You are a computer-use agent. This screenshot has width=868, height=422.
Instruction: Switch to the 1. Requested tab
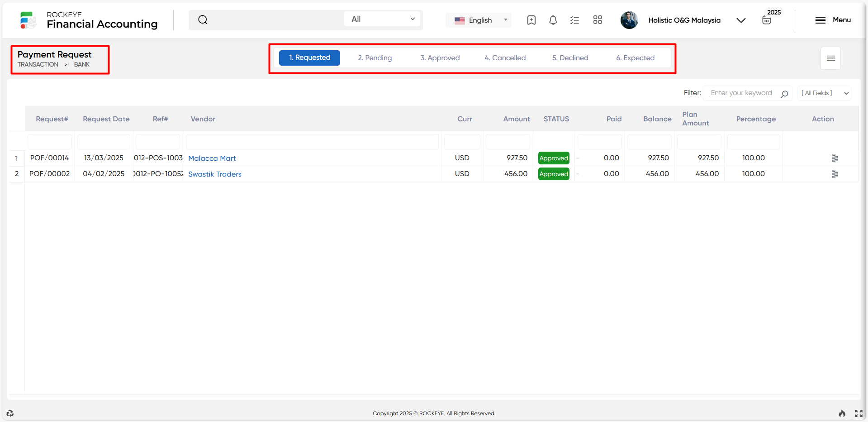(309, 58)
